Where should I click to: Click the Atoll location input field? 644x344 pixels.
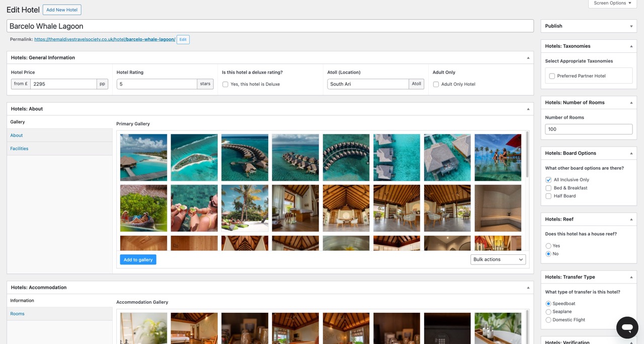(x=368, y=84)
